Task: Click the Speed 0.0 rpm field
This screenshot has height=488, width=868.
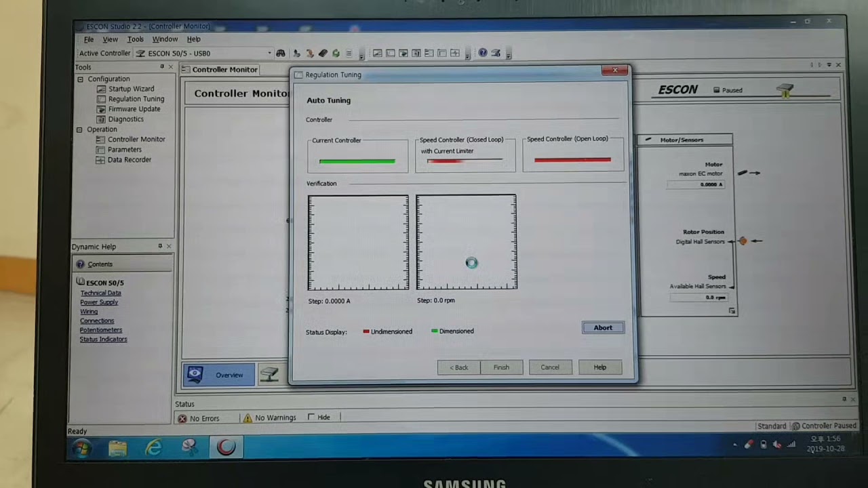Action: pos(698,298)
